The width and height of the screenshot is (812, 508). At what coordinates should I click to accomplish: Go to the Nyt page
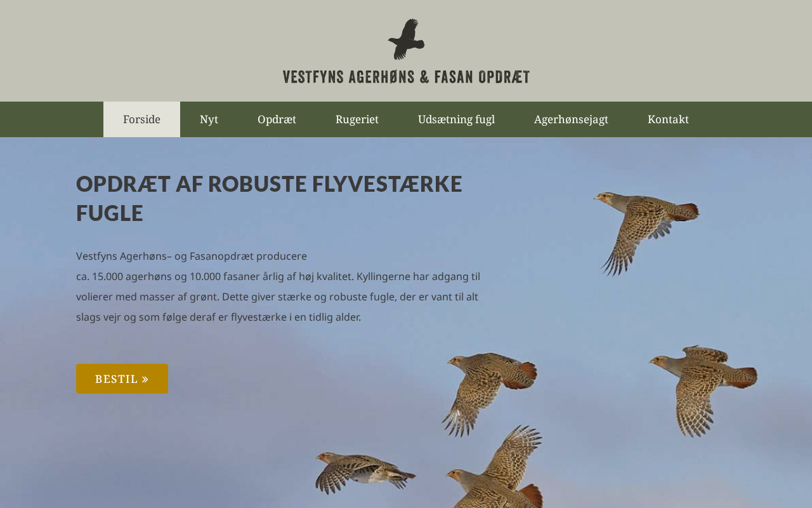click(x=209, y=119)
